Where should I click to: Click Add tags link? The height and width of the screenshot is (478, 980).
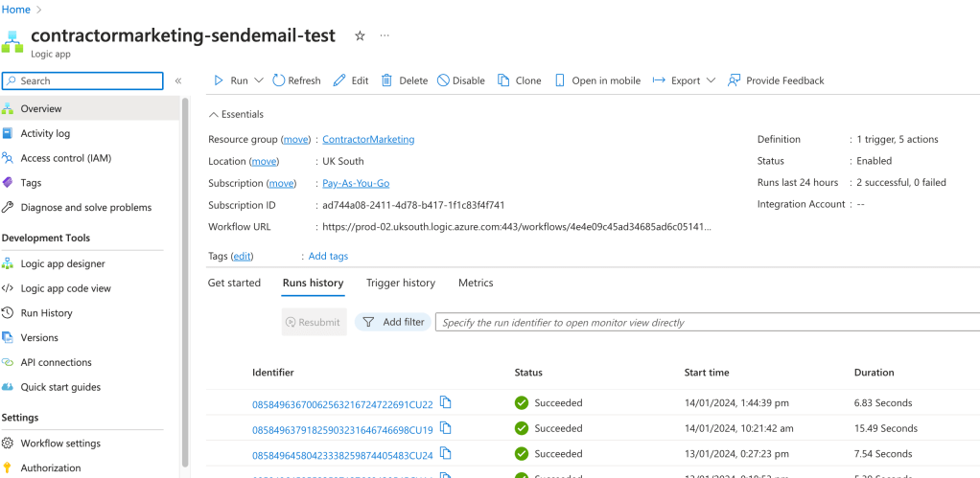[328, 257]
